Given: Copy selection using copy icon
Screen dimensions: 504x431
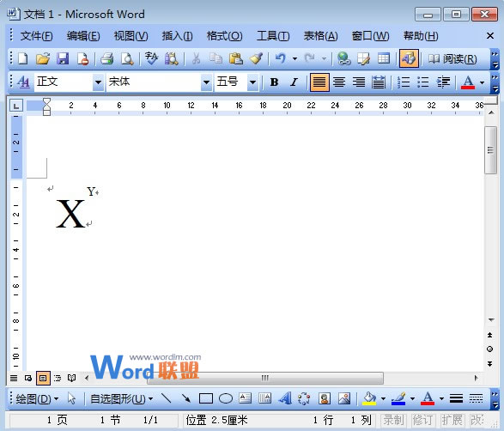Looking at the screenshot, I should coord(216,59).
